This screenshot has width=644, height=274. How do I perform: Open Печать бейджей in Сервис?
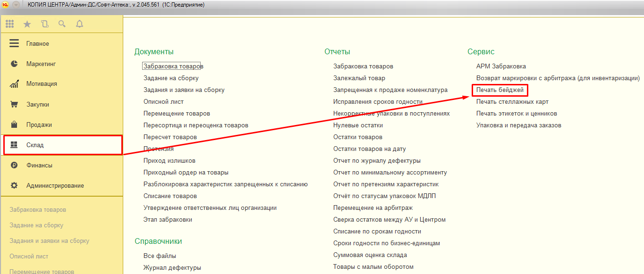(500, 90)
